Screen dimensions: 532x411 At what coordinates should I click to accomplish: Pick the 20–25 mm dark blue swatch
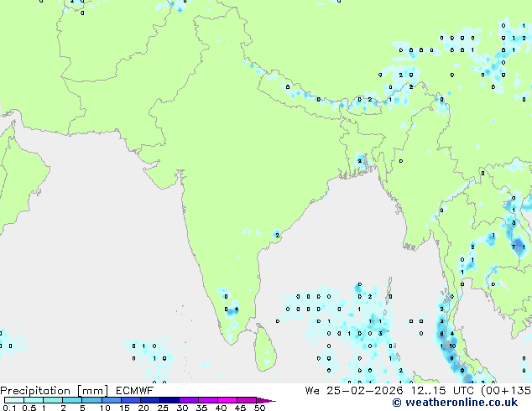[149, 400]
